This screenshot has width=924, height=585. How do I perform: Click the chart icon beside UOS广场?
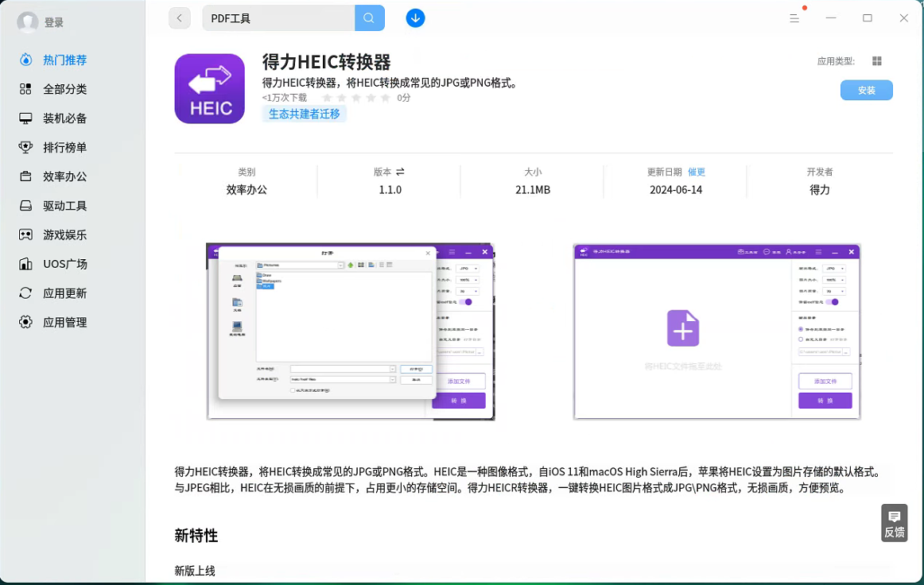25,264
